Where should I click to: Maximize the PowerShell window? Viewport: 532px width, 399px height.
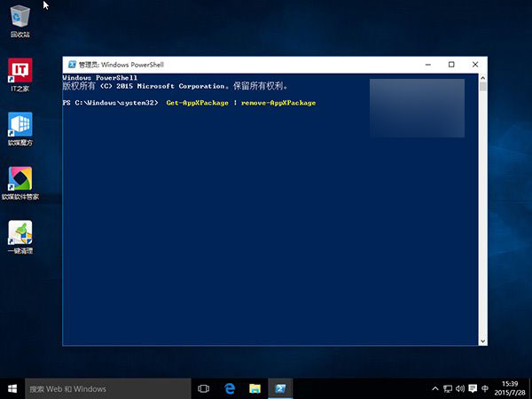coord(451,65)
